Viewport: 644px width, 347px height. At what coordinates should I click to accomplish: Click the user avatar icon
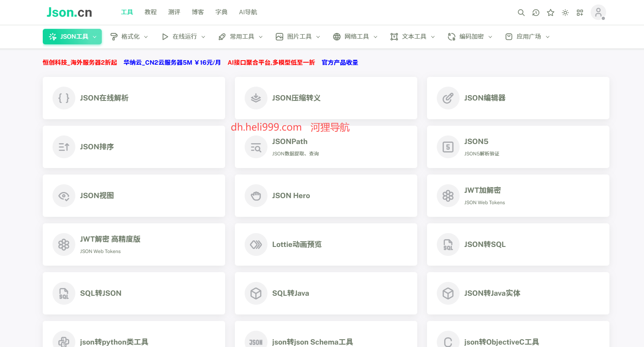click(x=598, y=13)
